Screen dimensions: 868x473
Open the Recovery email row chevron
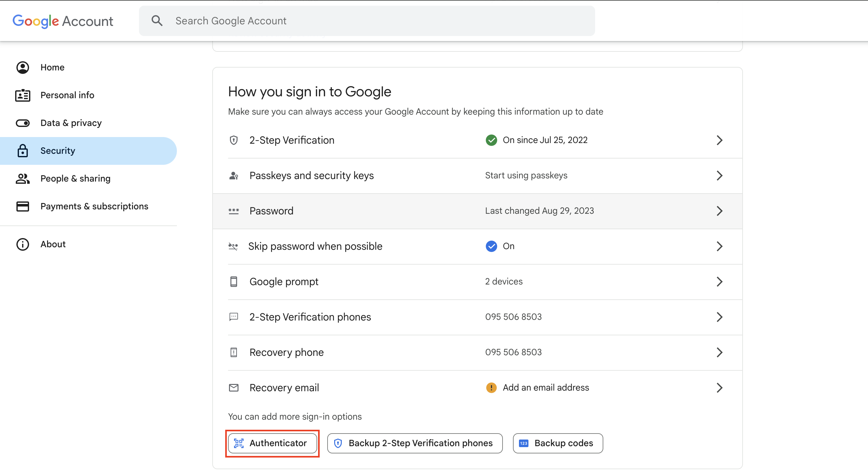pyautogui.click(x=720, y=388)
